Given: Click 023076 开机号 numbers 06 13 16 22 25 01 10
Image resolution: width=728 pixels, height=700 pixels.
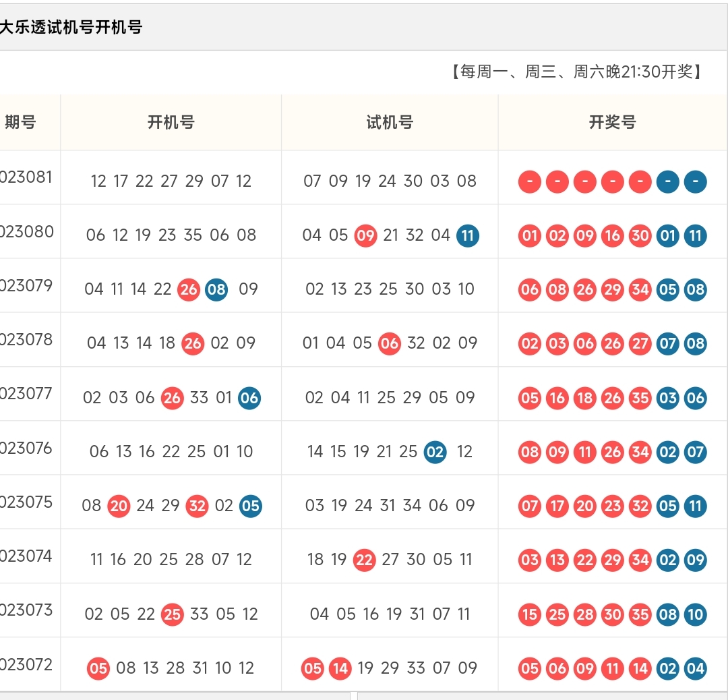Looking at the screenshot, I should pyautogui.click(x=171, y=451).
